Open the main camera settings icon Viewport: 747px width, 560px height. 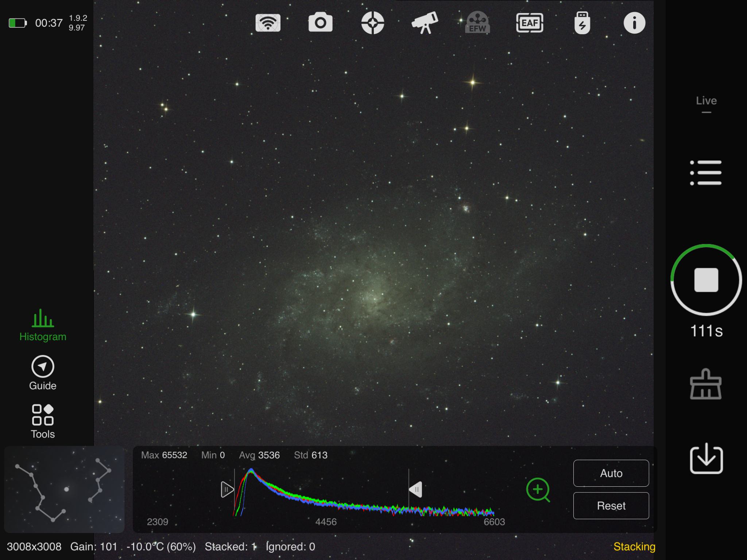[320, 23]
